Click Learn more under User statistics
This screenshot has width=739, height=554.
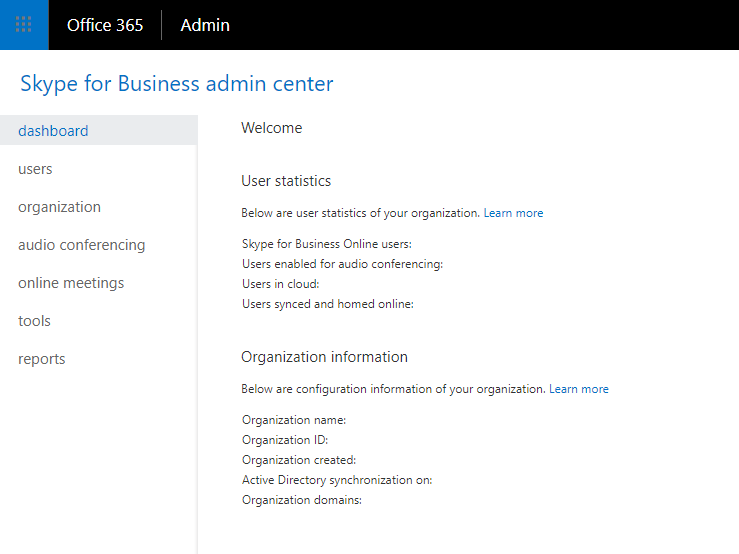click(513, 213)
